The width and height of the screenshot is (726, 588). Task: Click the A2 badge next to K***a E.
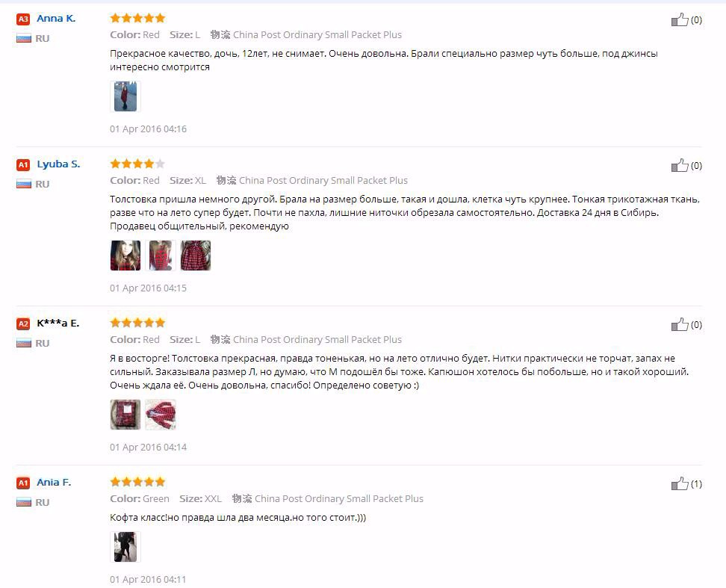[22, 324]
